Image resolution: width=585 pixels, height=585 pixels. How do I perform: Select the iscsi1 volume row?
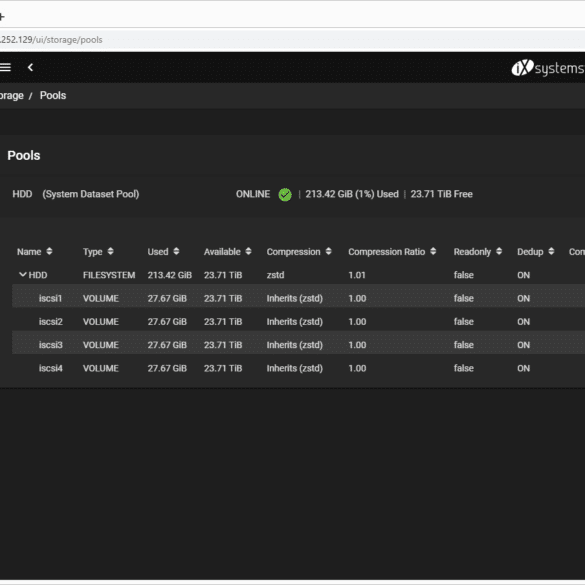point(298,298)
